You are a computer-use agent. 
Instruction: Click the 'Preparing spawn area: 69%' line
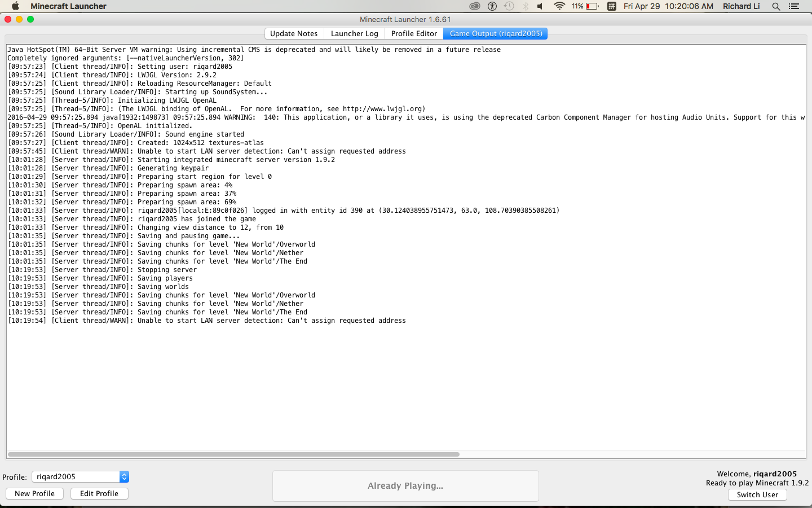point(122,202)
